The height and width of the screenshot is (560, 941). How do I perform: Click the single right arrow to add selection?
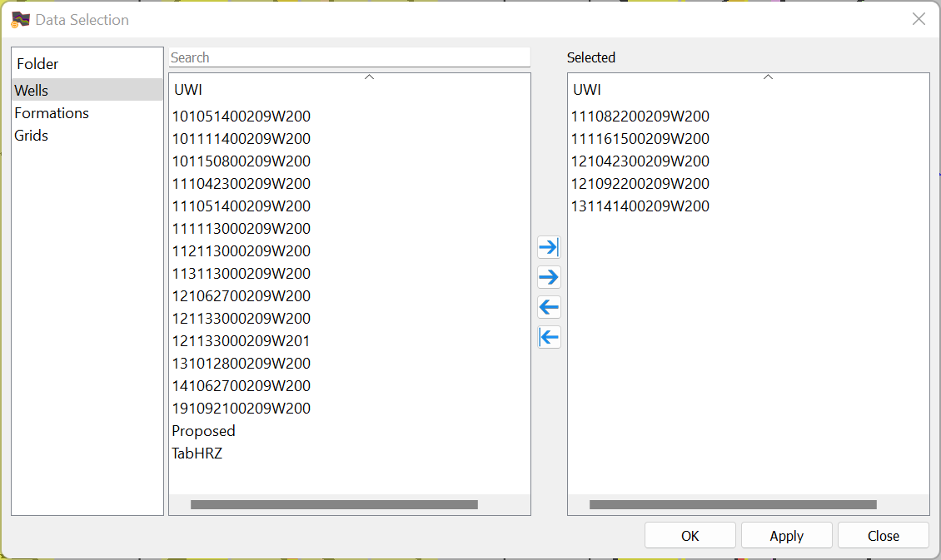549,277
